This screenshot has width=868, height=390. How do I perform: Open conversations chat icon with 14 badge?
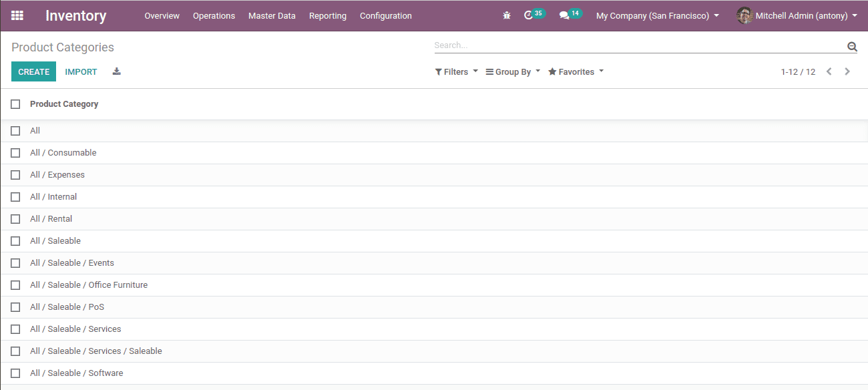click(570, 15)
